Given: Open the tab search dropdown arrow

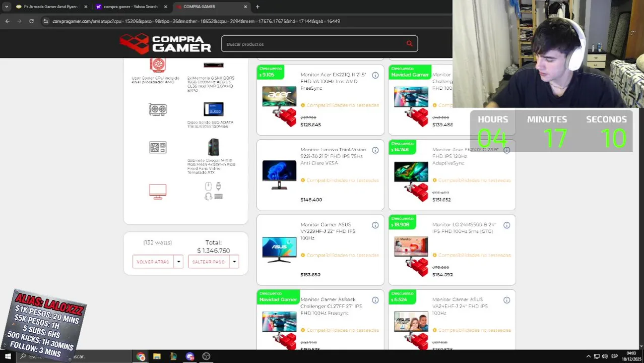Looking at the screenshot, I should click(6, 7).
